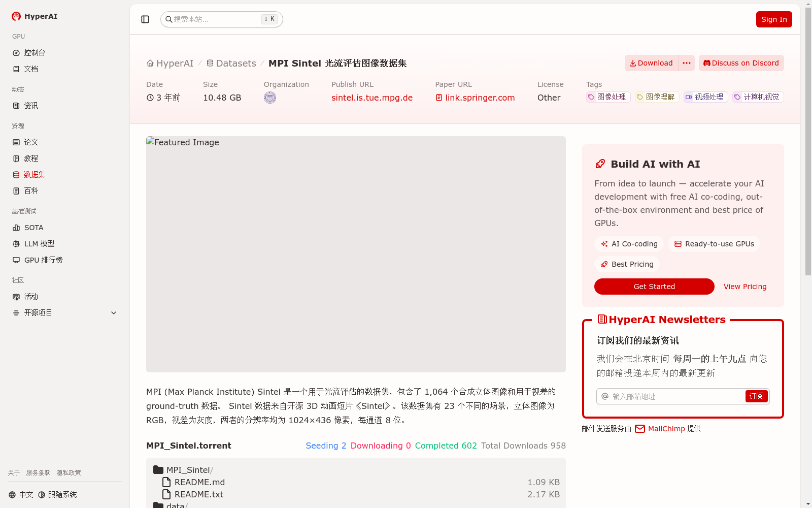Switch language via 中文 selector

[21, 495]
